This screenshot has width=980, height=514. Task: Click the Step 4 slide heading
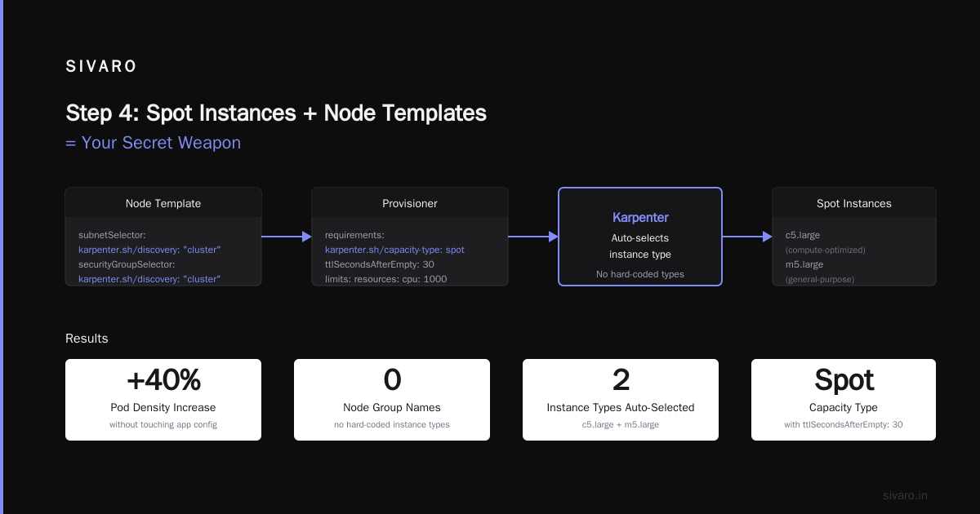[276, 113]
